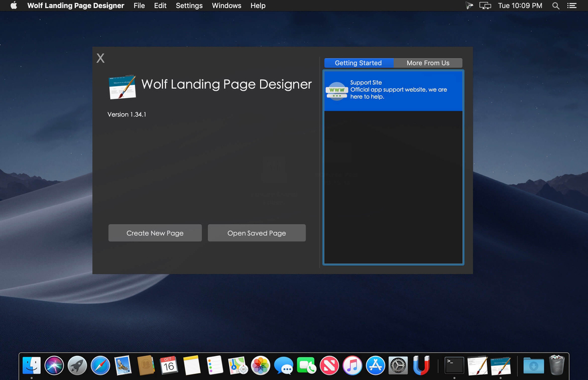This screenshot has height=380, width=588.
Task: Switch to the More From Us tab
Action: click(x=428, y=63)
